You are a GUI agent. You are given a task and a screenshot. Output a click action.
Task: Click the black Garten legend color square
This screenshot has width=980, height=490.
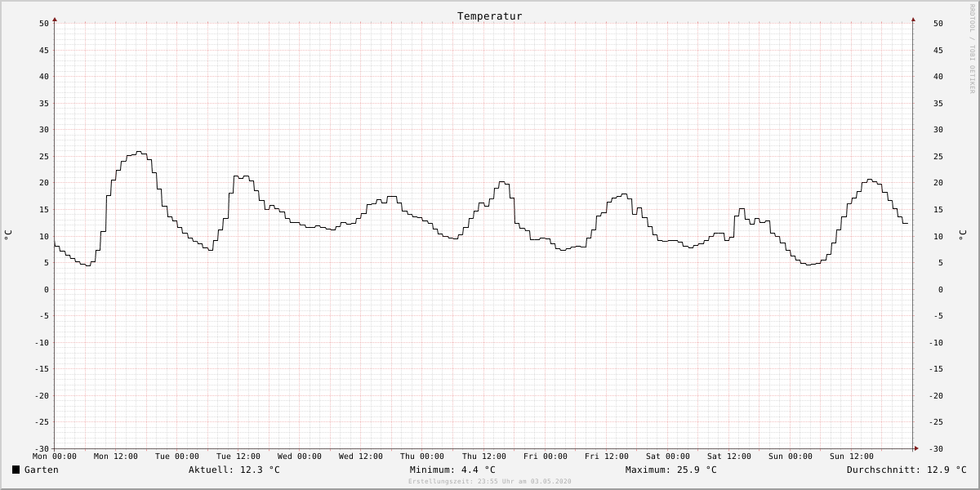pos(16,470)
